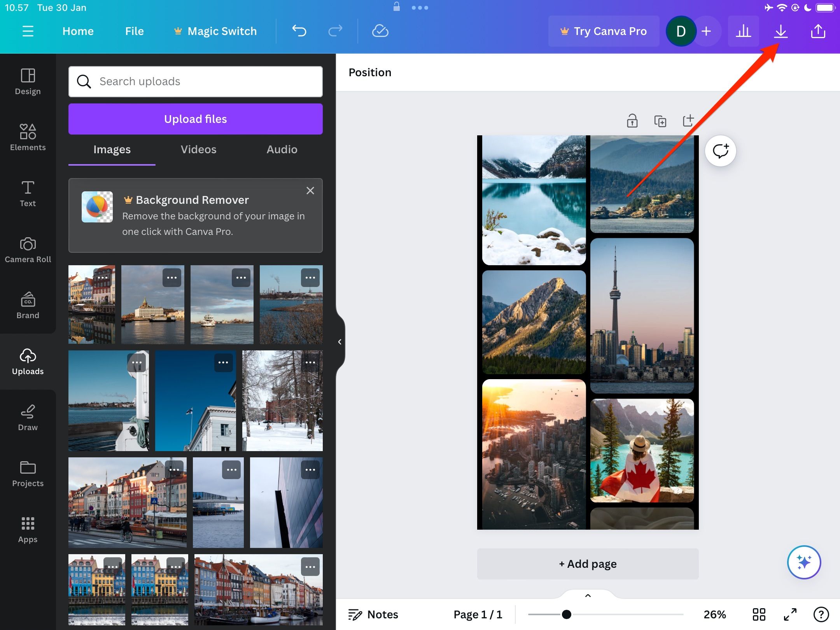Open the share options
This screenshot has height=630, width=840.
[818, 31]
